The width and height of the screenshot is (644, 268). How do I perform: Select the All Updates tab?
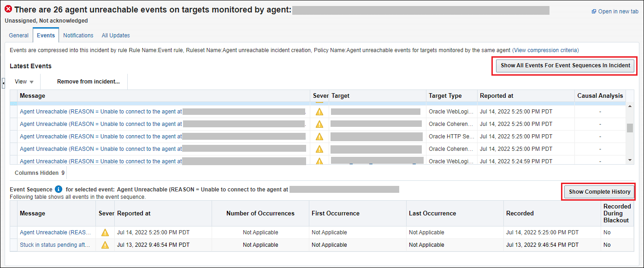tap(116, 36)
